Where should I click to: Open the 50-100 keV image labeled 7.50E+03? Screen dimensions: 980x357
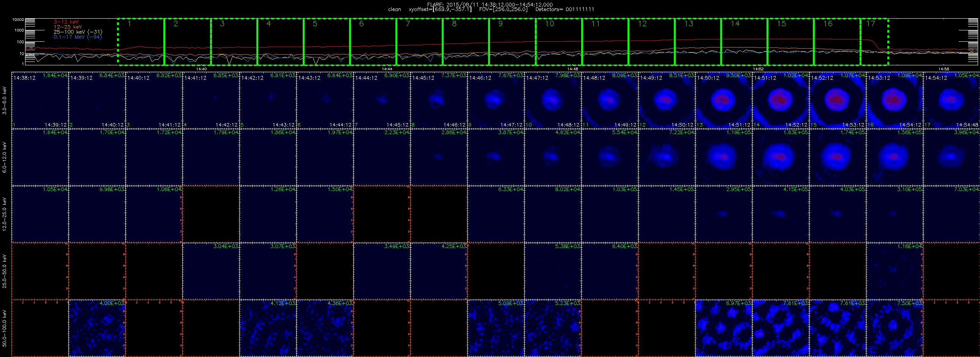click(x=895, y=328)
